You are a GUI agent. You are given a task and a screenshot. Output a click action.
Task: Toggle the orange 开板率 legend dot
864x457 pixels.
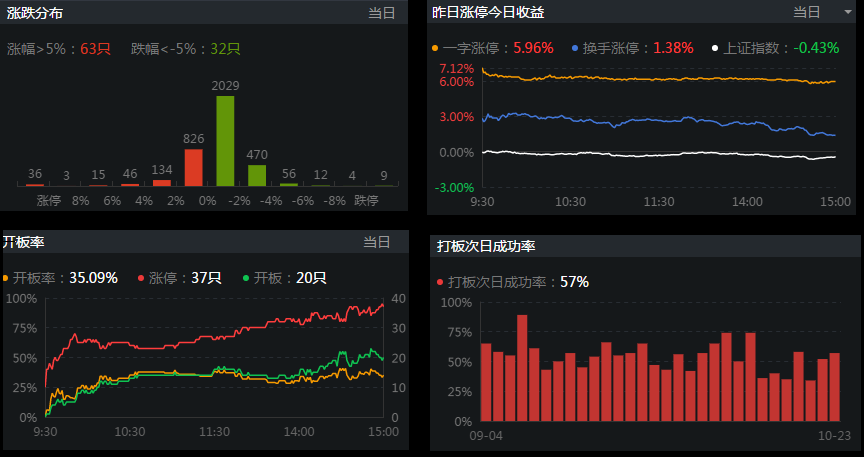(5, 278)
